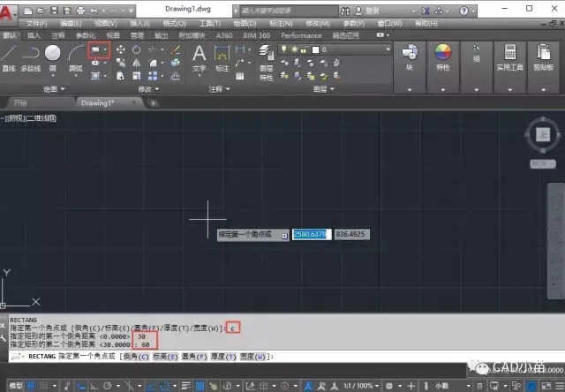Expand the 图层 (Layers) panel

tap(324, 88)
